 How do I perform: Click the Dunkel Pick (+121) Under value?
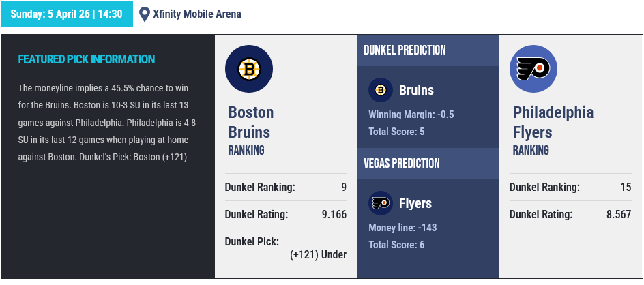coord(318,255)
